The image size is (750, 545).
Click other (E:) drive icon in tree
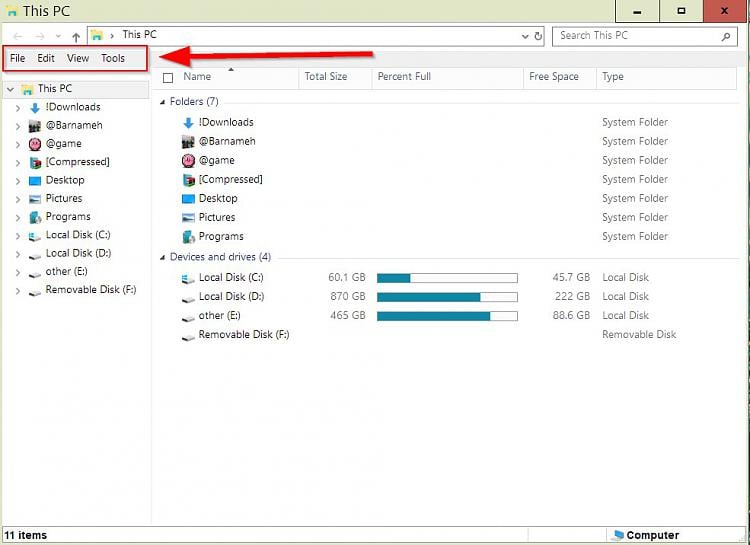tap(35, 274)
